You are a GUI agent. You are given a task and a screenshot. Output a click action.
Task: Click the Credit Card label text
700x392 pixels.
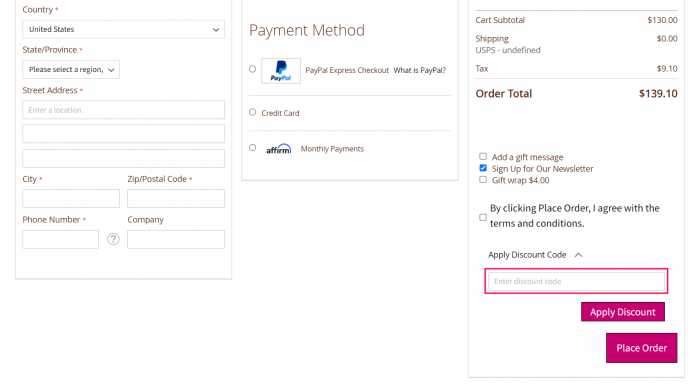(x=280, y=113)
